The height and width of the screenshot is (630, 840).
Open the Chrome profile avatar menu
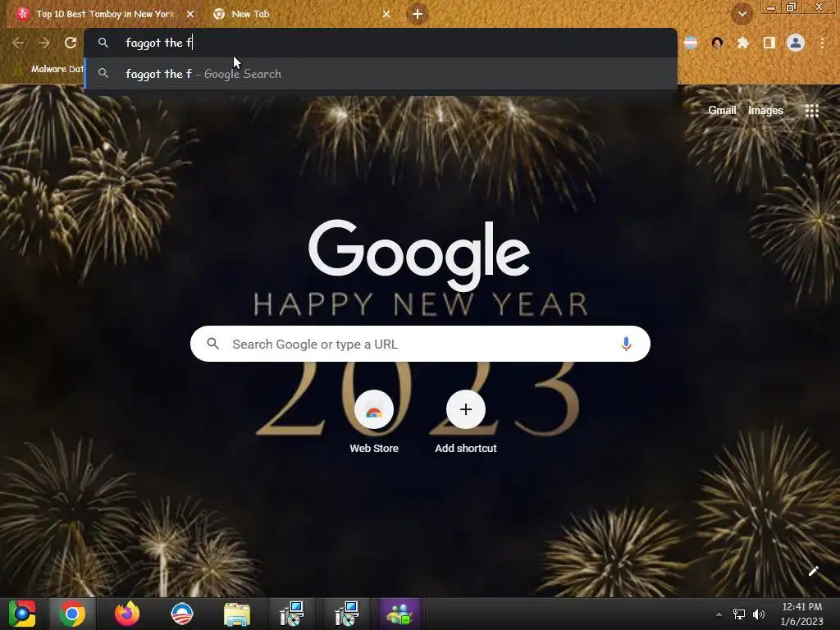[796, 43]
